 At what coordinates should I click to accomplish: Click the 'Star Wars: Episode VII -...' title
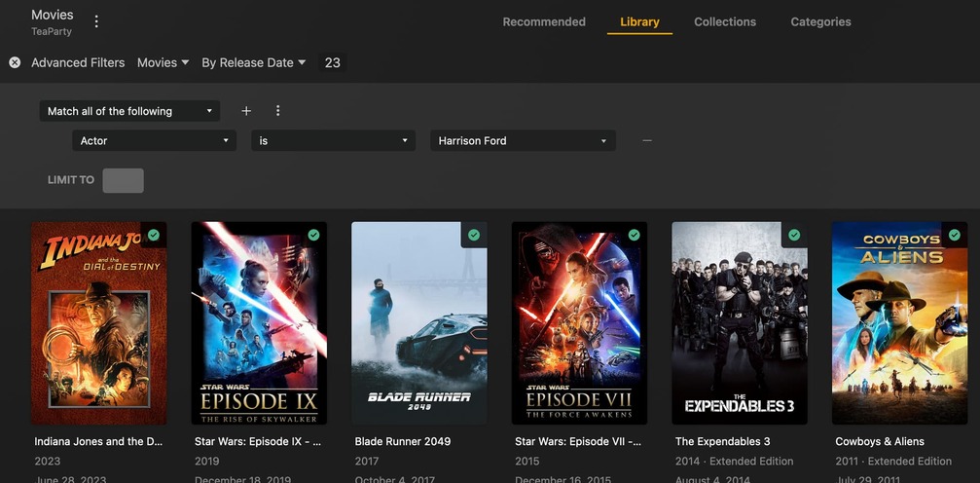(x=578, y=442)
